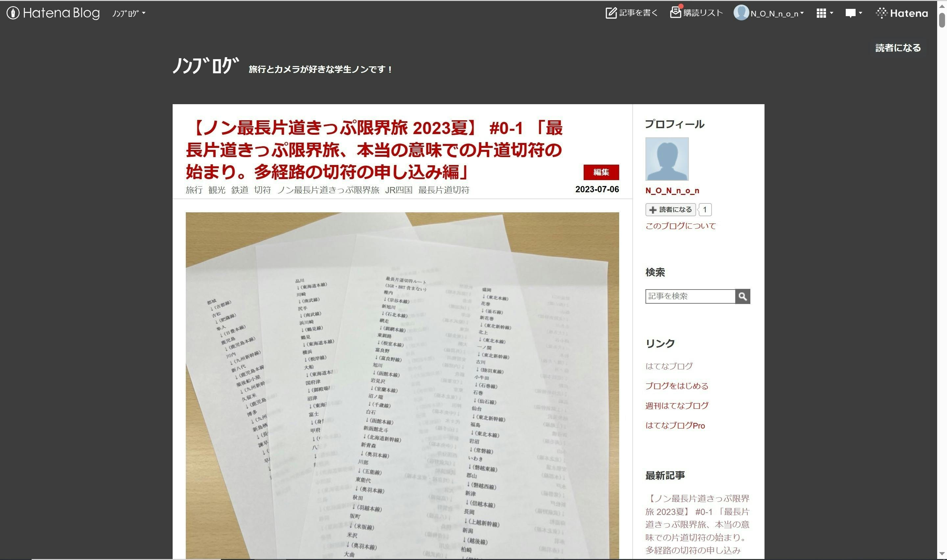The width and height of the screenshot is (947, 560).
Task: Click the profile avatar image
Action: pos(667,159)
